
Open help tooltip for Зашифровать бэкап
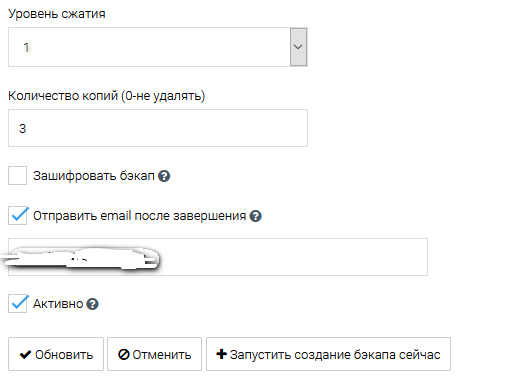[164, 176]
